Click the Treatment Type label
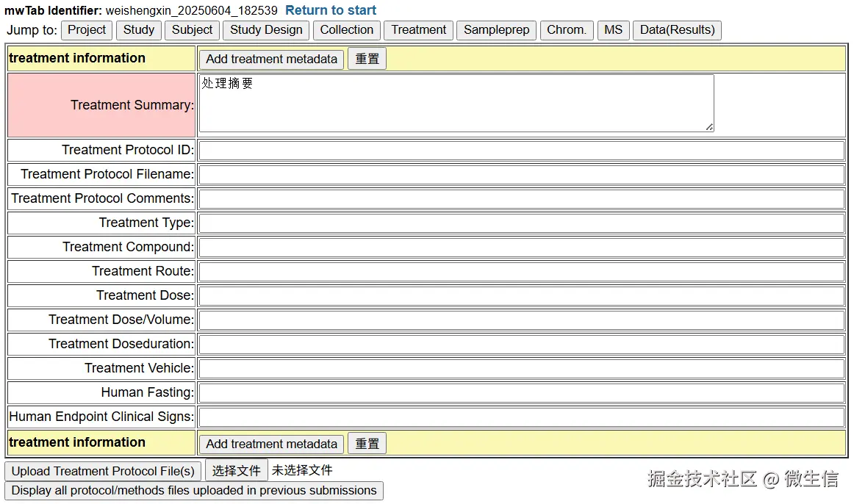The image size is (854, 504). [146, 223]
